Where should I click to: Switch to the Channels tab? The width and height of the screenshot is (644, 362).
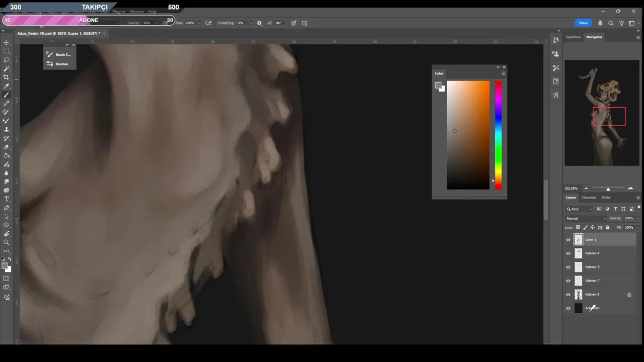(589, 197)
